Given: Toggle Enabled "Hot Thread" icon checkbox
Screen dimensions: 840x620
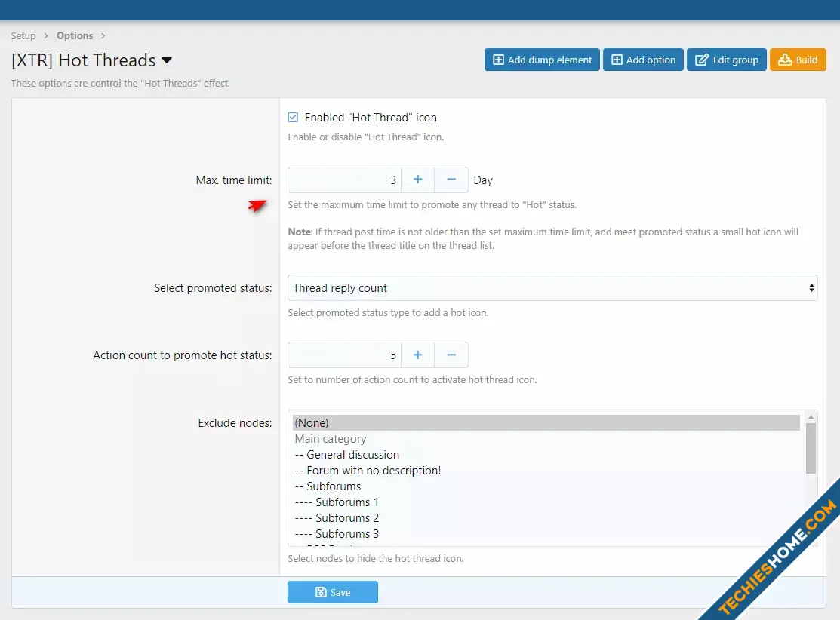Looking at the screenshot, I should coord(293,118).
